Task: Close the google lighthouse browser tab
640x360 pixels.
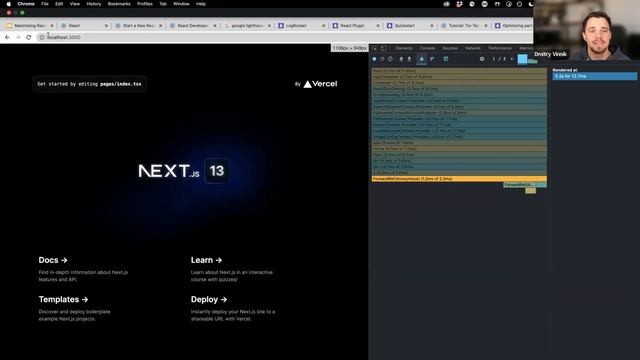Action: pos(269,26)
